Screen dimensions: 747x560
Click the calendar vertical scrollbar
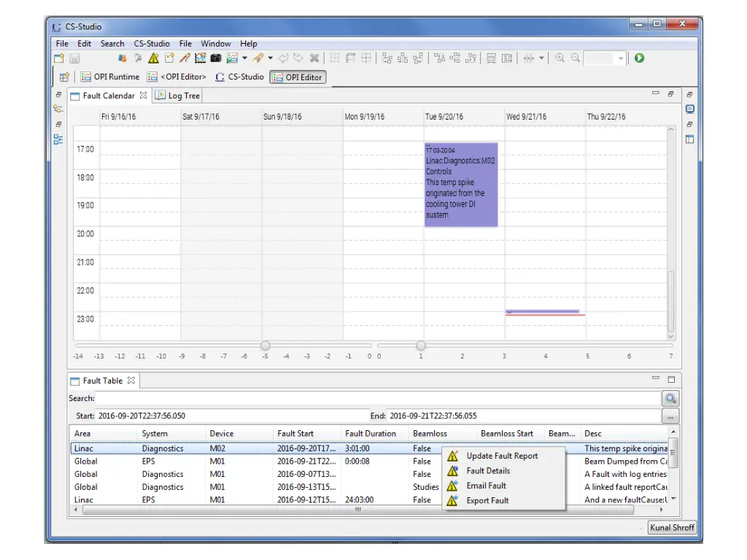(x=671, y=301)
